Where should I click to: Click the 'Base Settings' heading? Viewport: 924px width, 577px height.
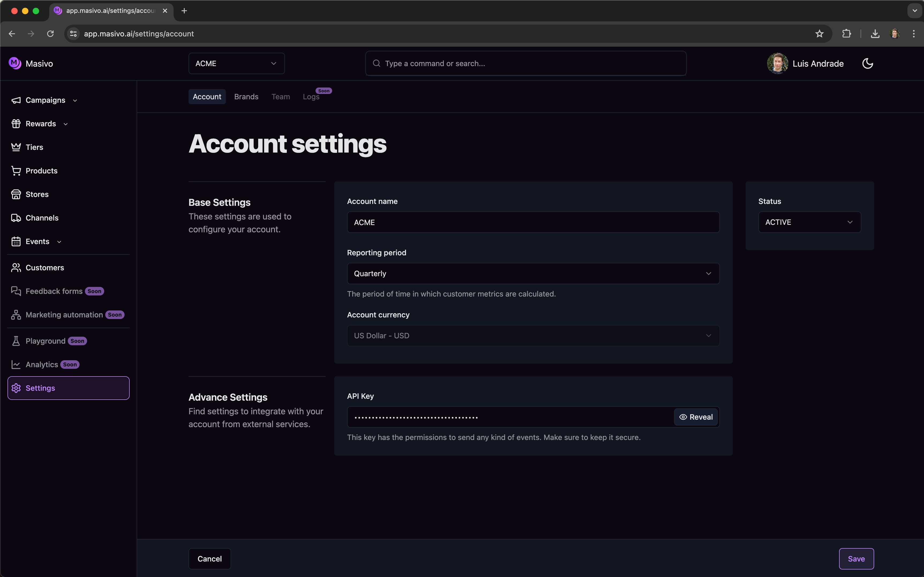(x=220, y=202)
